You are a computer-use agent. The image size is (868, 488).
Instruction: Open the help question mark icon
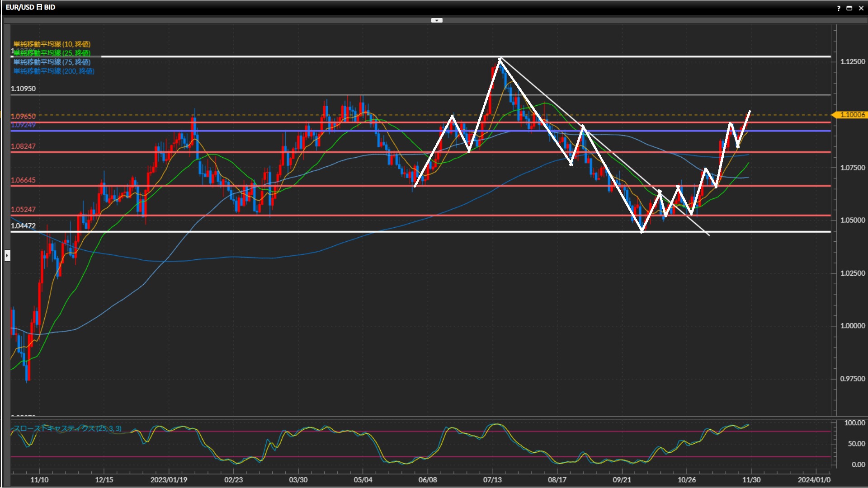pyautogui.click(x=839, y=8)
